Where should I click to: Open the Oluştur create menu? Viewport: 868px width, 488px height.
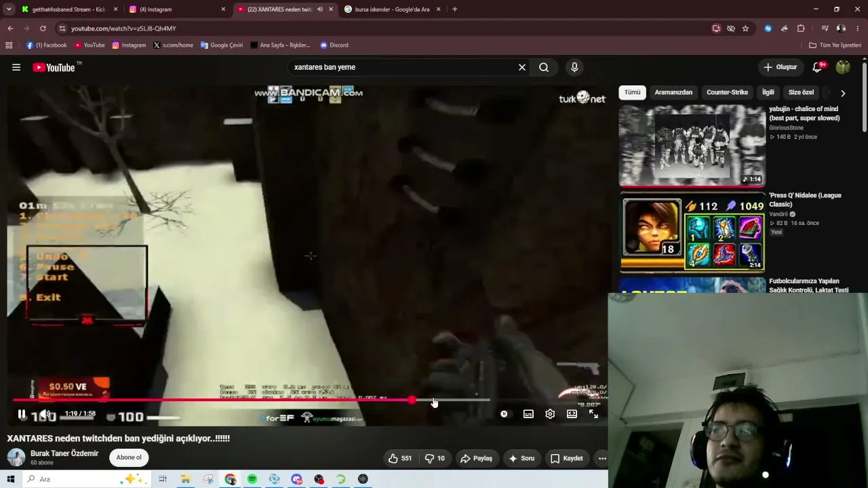click(x=780, y=67)
